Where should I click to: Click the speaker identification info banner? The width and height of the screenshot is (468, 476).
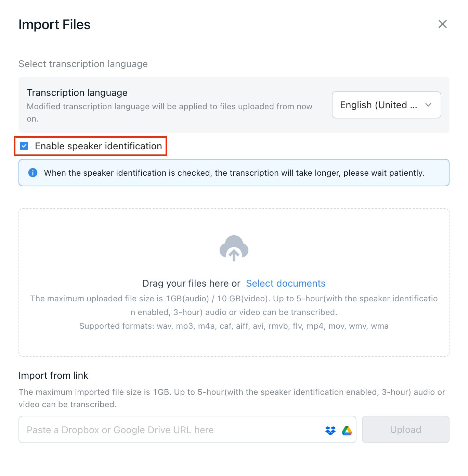click(234, 173)
